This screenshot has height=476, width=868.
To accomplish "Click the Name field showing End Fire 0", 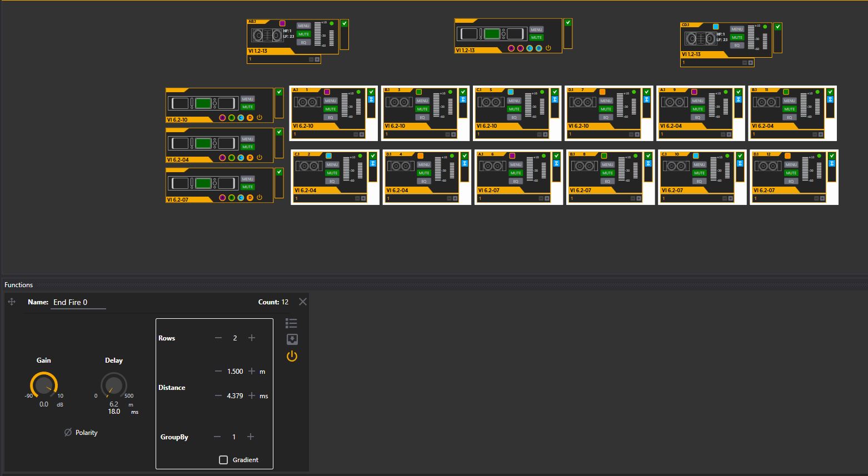I will 78,302.
